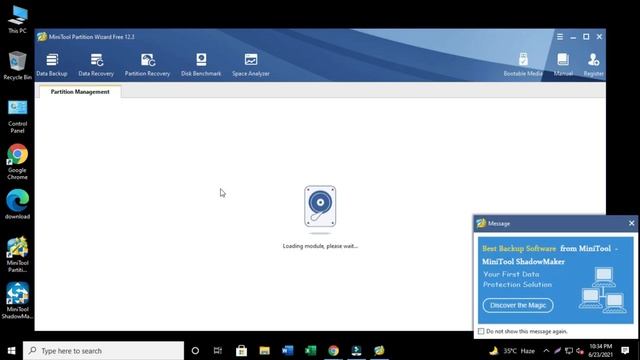Select MiniTool Partition desktop shortcut
The image size is (640, 360).
tap(17, 254)
